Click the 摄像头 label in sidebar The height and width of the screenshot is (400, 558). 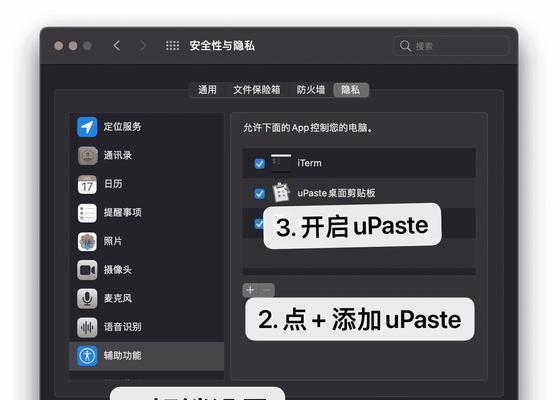[x=118, y=270]
